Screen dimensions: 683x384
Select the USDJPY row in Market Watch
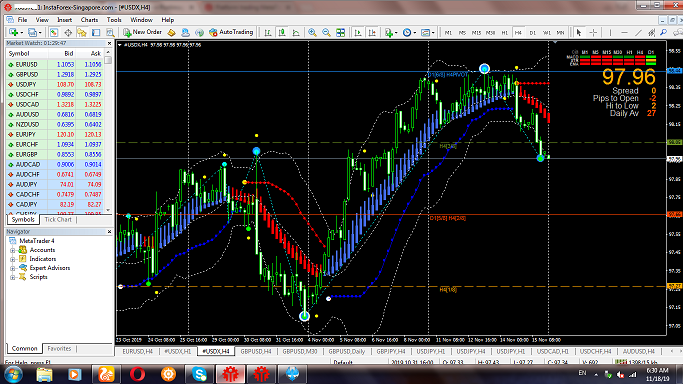point(55,84)
